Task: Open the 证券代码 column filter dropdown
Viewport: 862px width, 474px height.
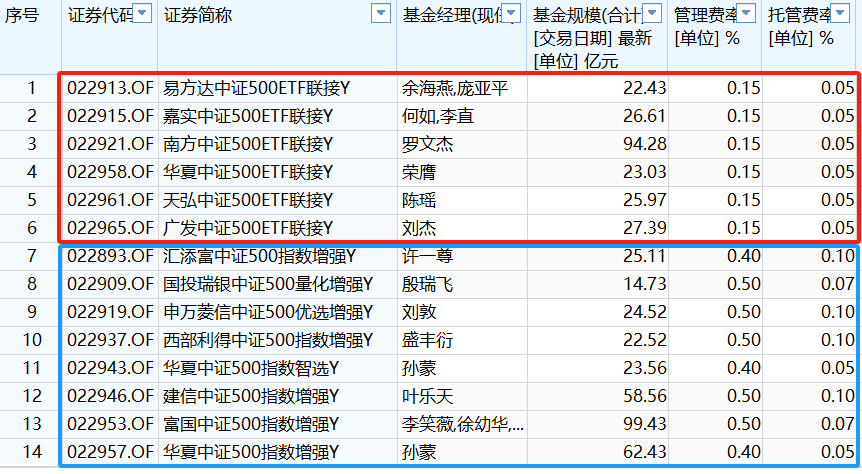Action: pyautogui.click(x=142, y=13)
